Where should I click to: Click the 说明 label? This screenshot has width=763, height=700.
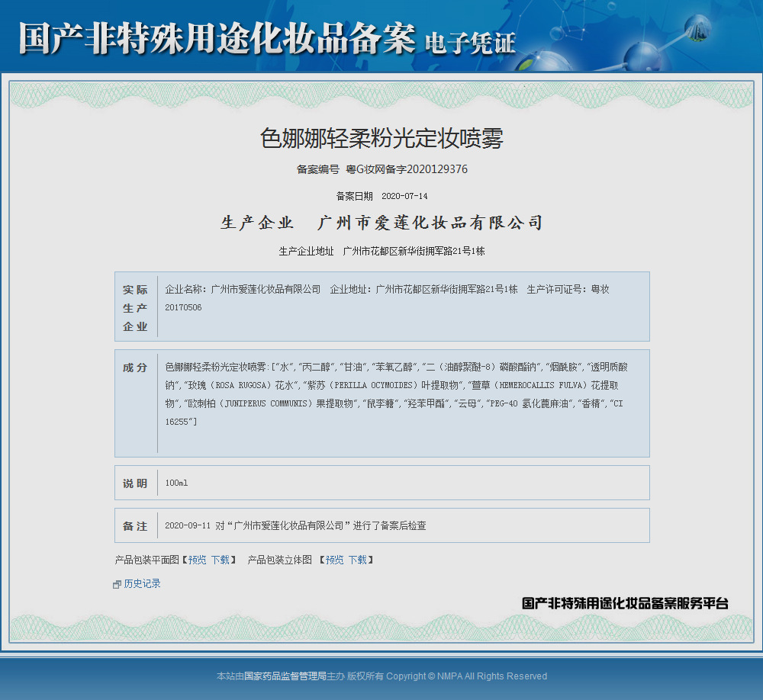tap(135, 483)
